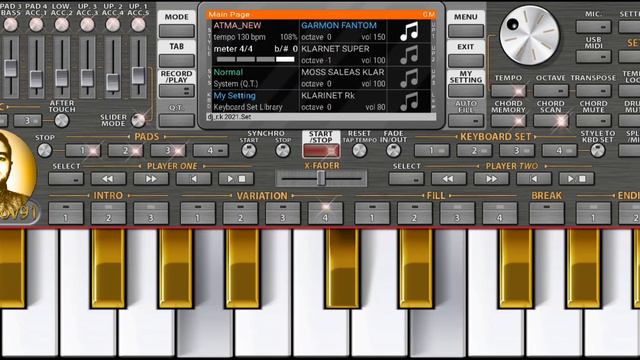
Task: Click the UP.2 ACC.4 pan knob
Action: [113, 25]
